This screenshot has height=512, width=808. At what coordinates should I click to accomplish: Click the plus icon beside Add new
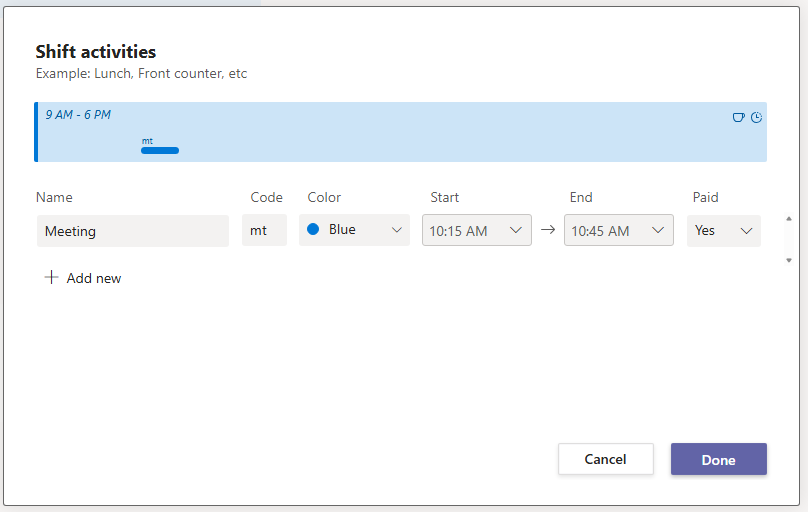51,278
